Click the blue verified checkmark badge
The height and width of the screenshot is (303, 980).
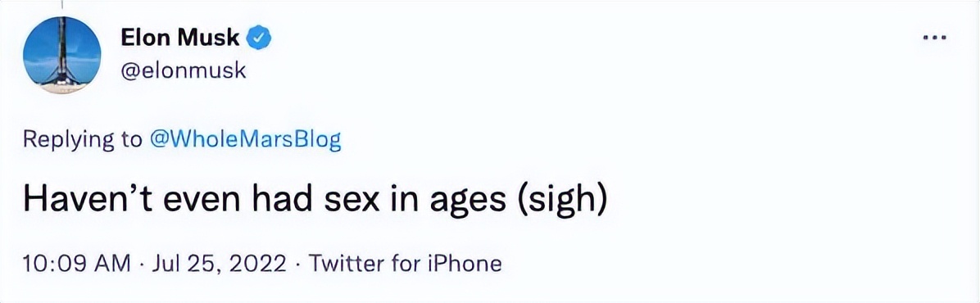[260, 38]
